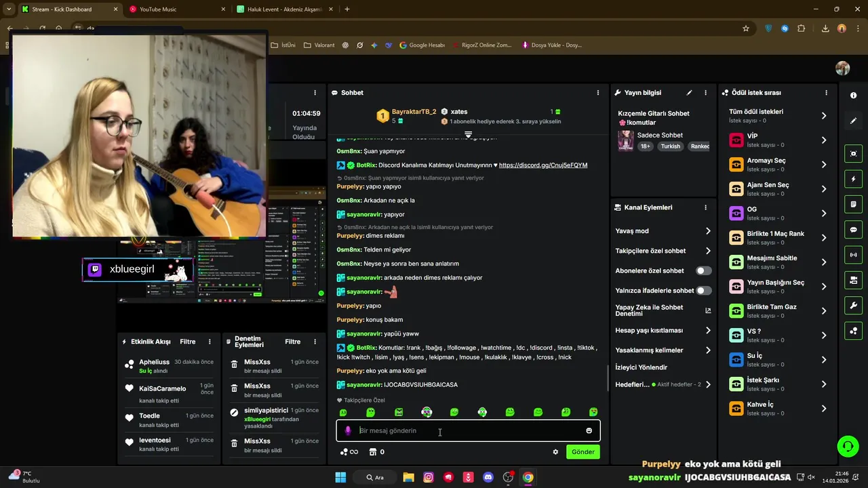The height and width of the screenshot is (488, 868).
Task: Open Google Hesabı bookmark
Action: pos(422,45)
